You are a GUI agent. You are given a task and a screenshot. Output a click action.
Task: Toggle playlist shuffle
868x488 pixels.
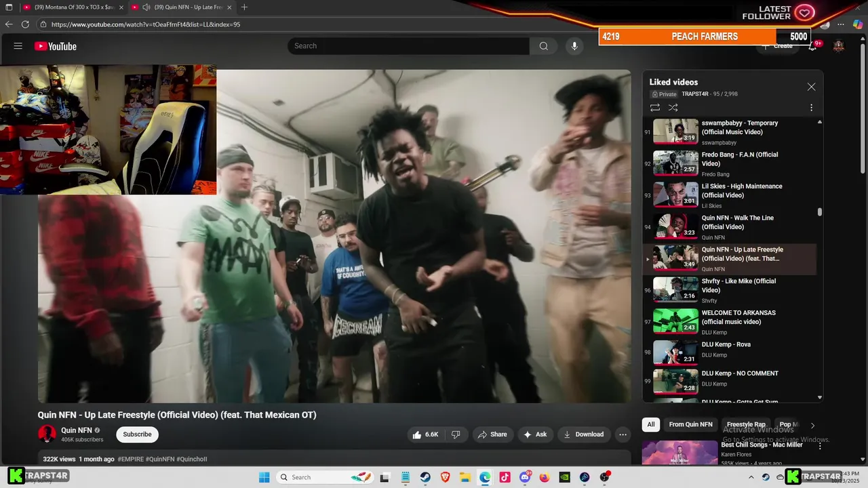click(x=673, y=108)
